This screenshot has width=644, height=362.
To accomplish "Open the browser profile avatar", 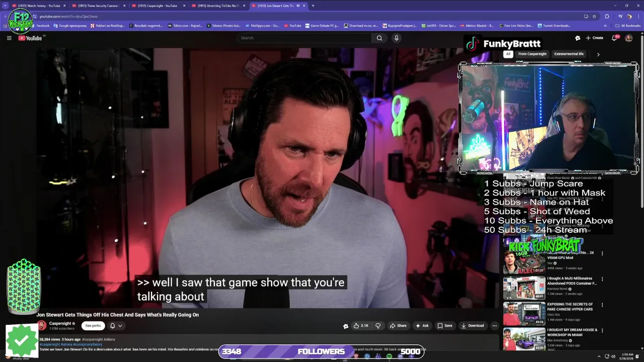I will pos(629,16).
